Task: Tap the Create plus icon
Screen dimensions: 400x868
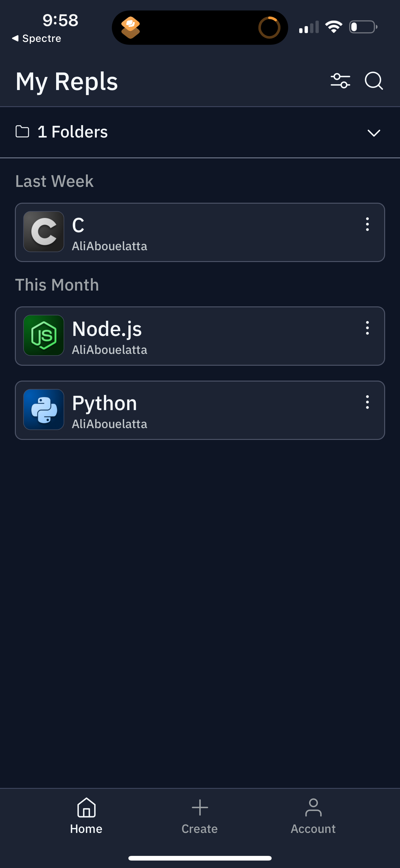Action: click(200, 807)
